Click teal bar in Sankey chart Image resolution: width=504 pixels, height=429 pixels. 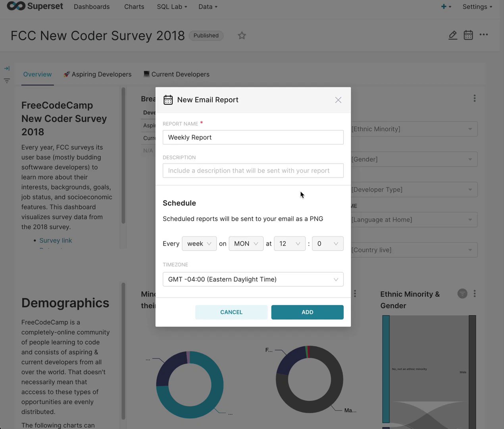click(x=386, y=369)
